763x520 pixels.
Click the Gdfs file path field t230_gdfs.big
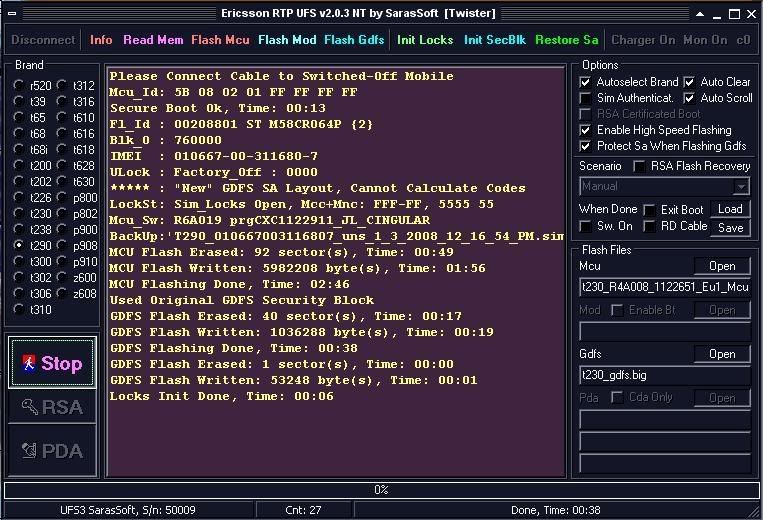tap(665, 375)
